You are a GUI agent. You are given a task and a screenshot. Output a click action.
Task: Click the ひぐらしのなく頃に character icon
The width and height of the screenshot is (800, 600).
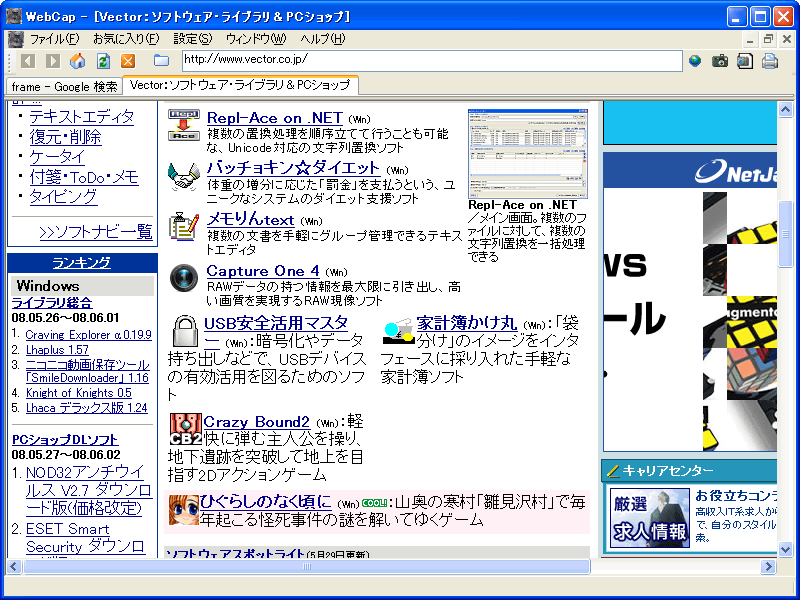coord(183,510)
